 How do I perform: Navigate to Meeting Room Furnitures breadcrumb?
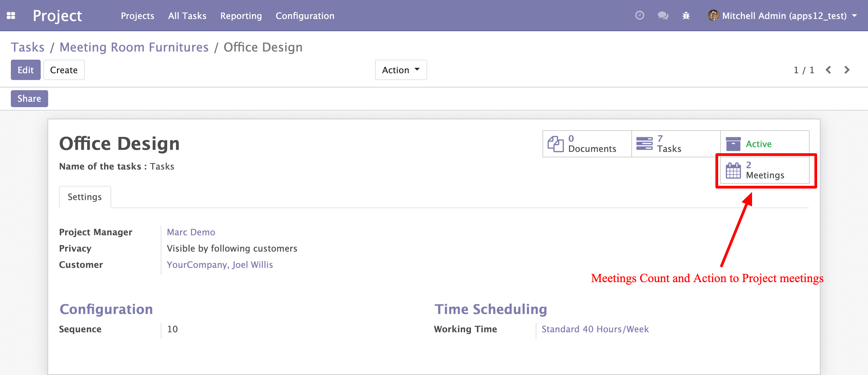coord(134,47)
